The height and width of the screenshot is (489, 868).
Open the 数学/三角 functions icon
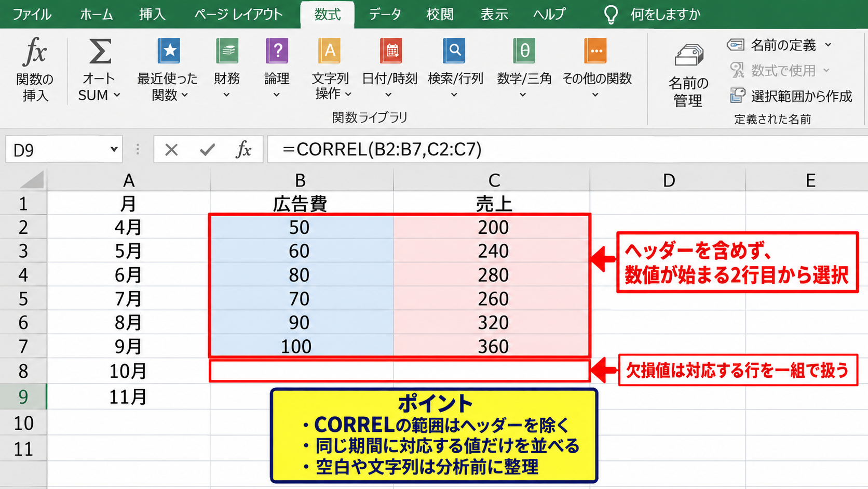coord(524,51)
